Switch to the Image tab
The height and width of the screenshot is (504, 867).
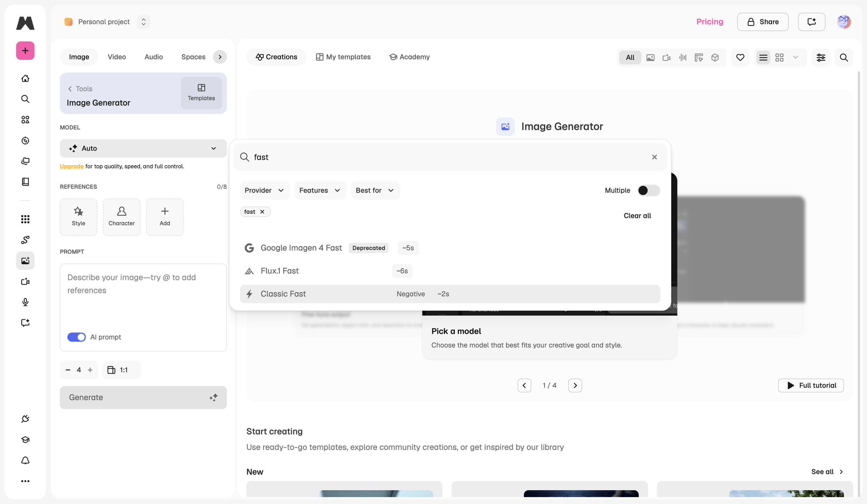coord(79,57)
